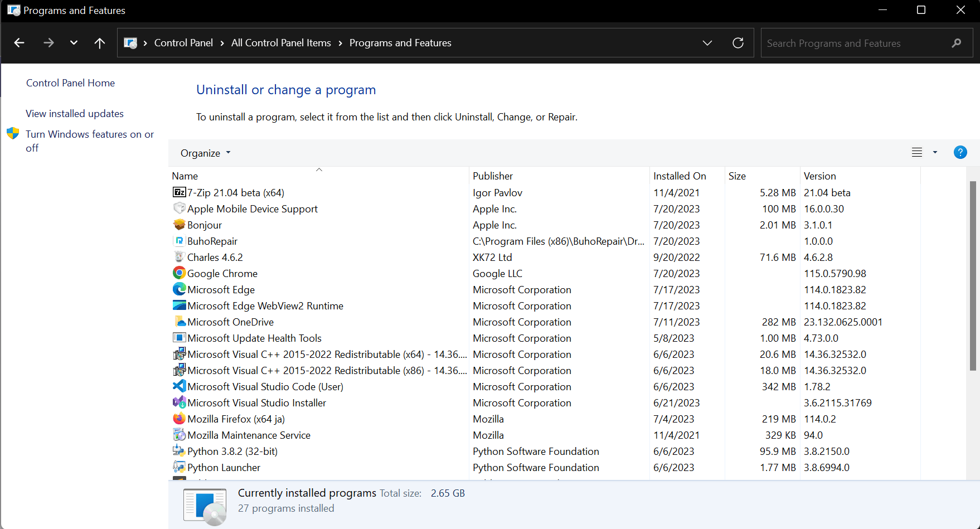The height and width of the screenshot is (529, 980).
Task: Go back with the left arrow
Action: (x=19, y=43)
